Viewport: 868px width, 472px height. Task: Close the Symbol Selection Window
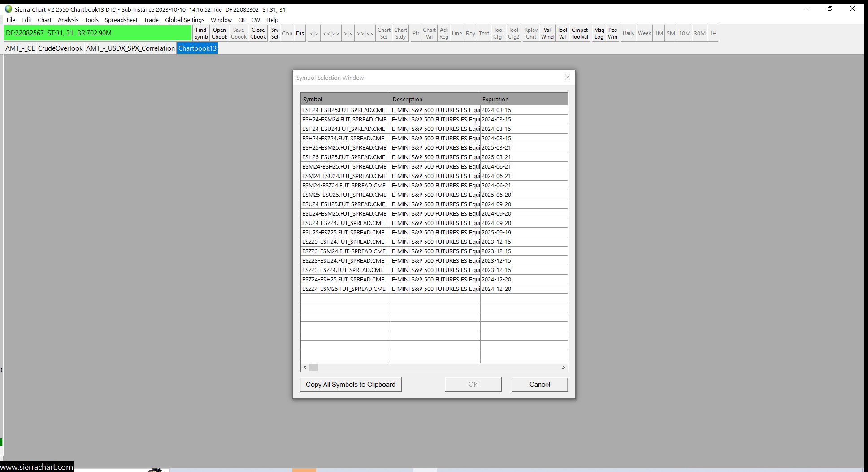(x=568, y=77)
